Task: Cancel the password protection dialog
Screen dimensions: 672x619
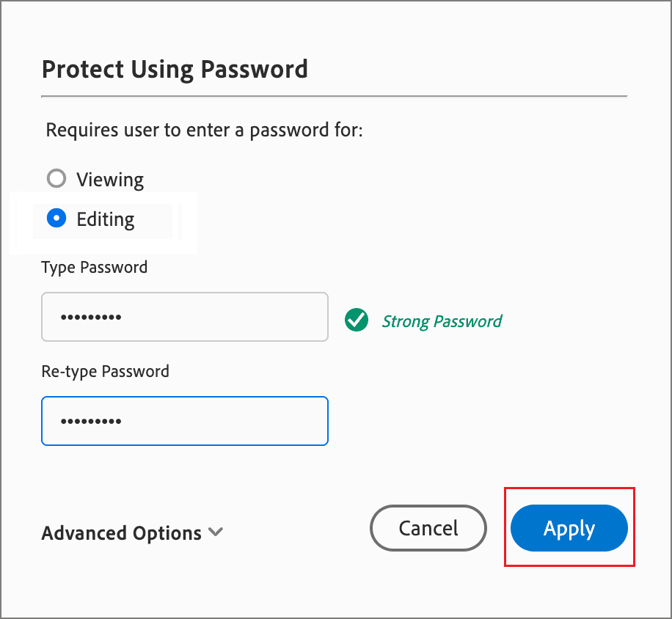Action: 428,527
